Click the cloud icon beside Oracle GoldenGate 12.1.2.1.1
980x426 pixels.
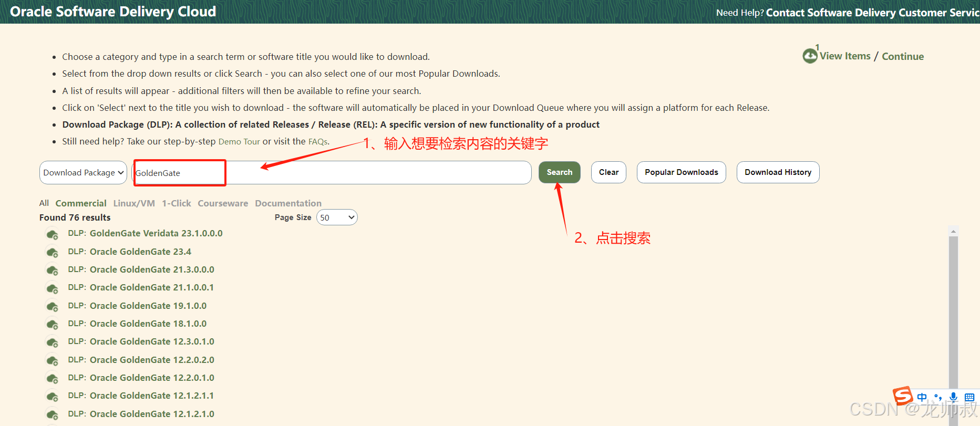point(52,397)
